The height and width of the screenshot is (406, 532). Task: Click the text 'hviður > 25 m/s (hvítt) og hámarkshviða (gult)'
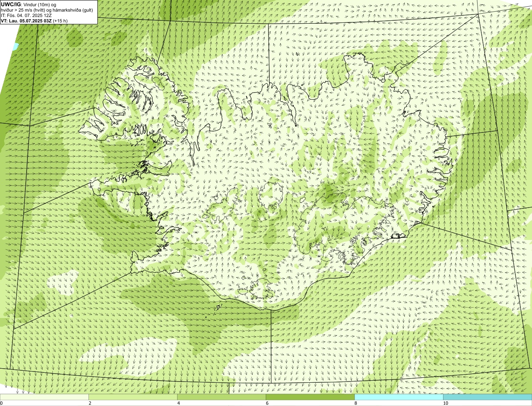point(47,10)
